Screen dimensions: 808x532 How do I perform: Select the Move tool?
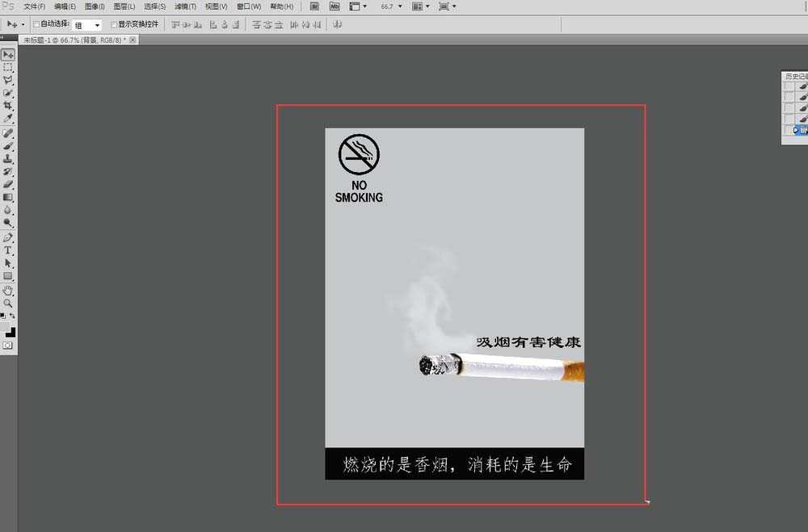tap(9, 54)
